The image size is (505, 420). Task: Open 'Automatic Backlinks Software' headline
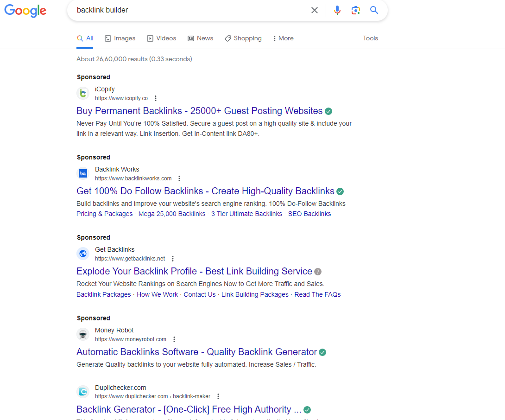pos(196,352)
